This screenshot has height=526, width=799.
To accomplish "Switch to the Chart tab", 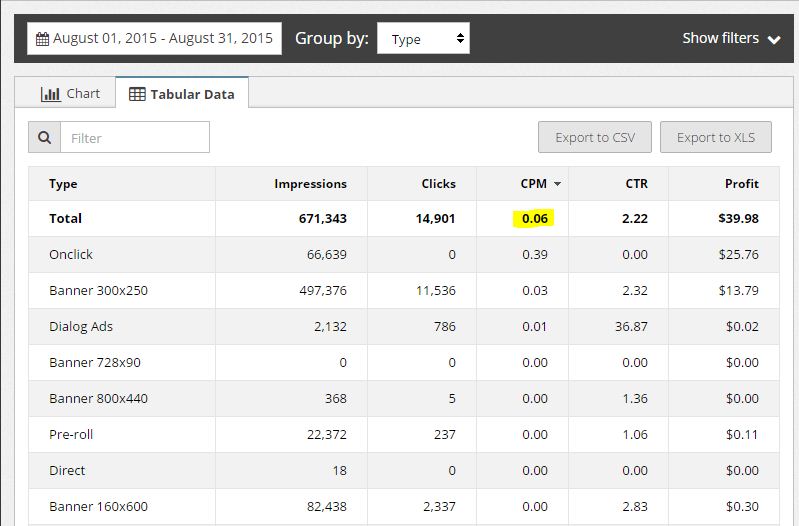I will [70, 94].
